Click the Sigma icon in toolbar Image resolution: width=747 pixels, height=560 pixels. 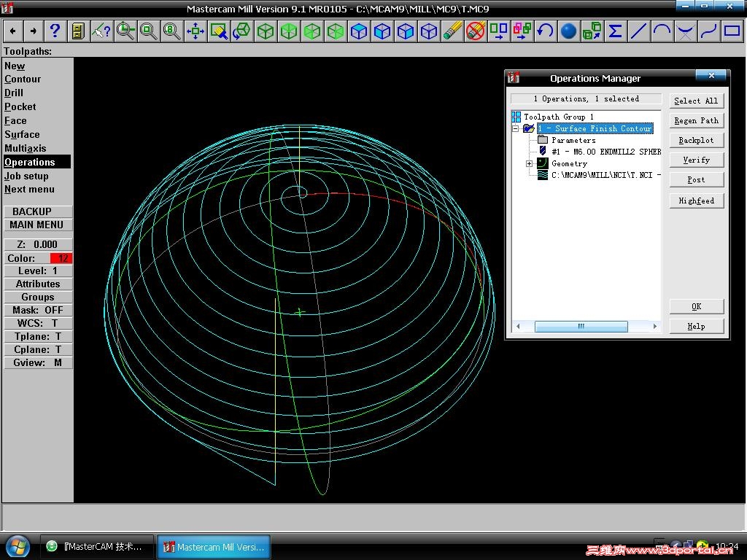click(615, 31)
